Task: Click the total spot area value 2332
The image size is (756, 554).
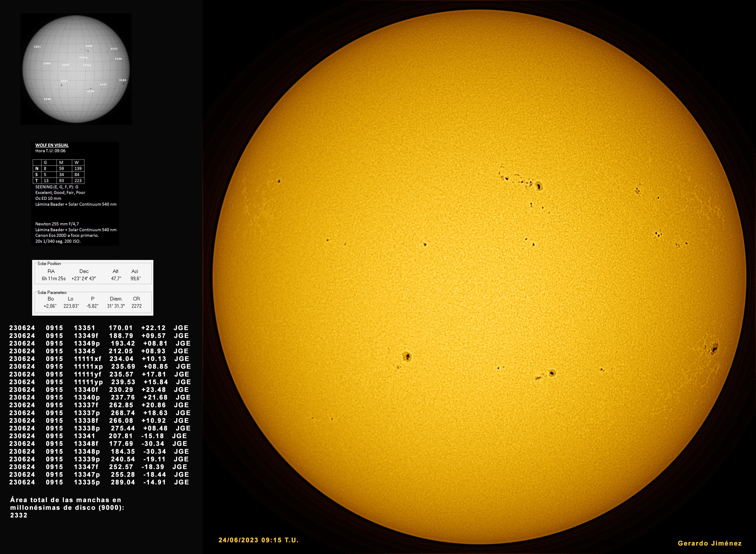Action: click(x=19, y=515)
